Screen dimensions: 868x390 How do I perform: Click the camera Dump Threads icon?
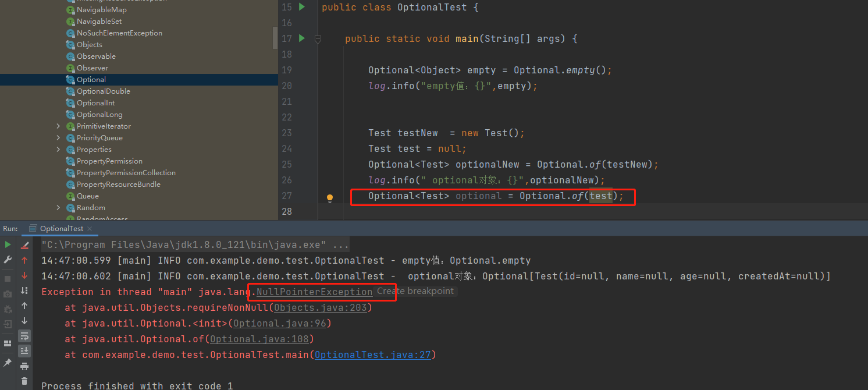click(8, 294)
